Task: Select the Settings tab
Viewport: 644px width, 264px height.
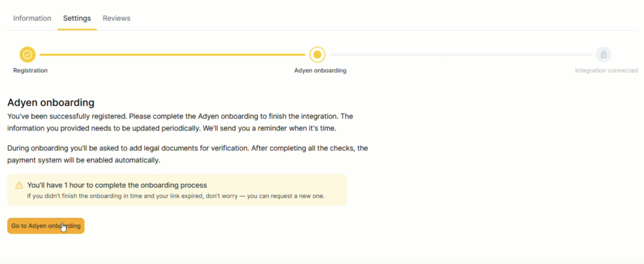Action: 77,18
